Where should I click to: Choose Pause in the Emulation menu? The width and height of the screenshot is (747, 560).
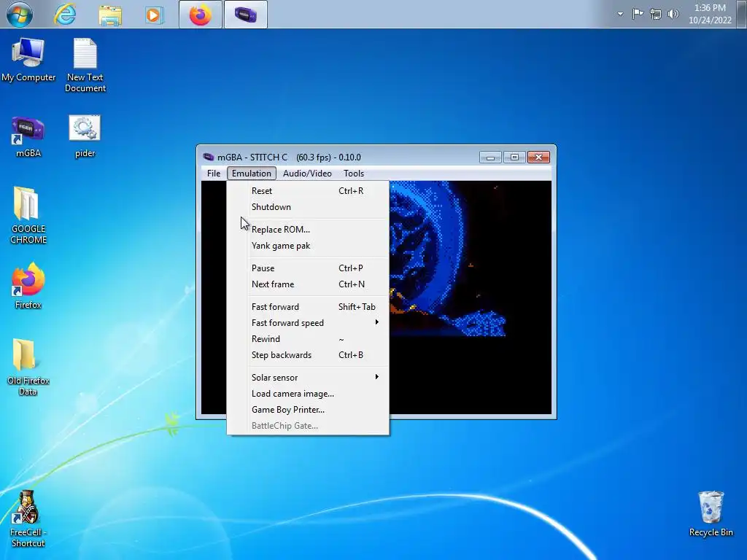309,268
